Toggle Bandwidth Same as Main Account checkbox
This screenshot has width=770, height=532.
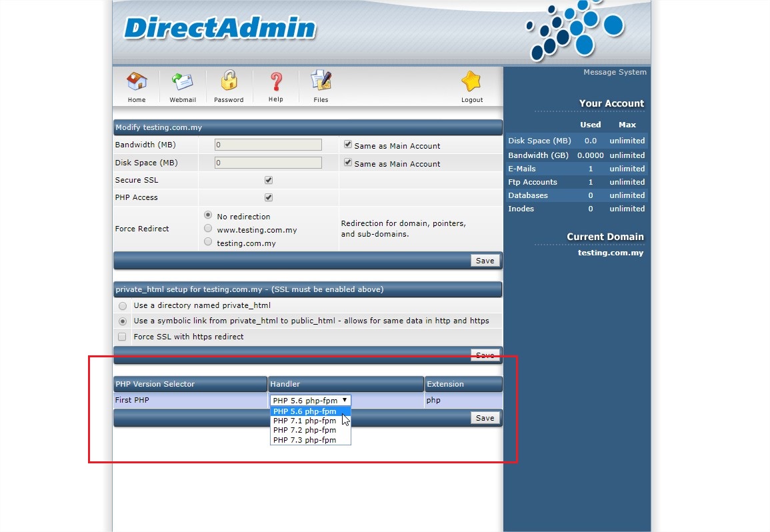(348, 145)
